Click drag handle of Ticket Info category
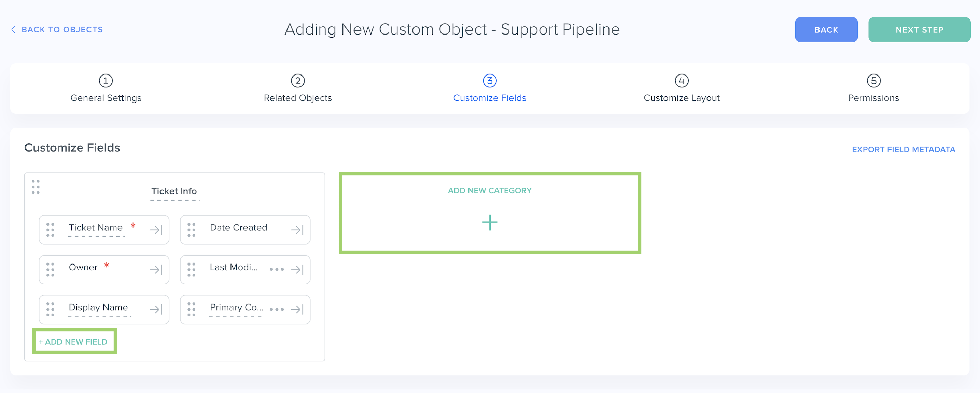 click(x=36, y=187)
